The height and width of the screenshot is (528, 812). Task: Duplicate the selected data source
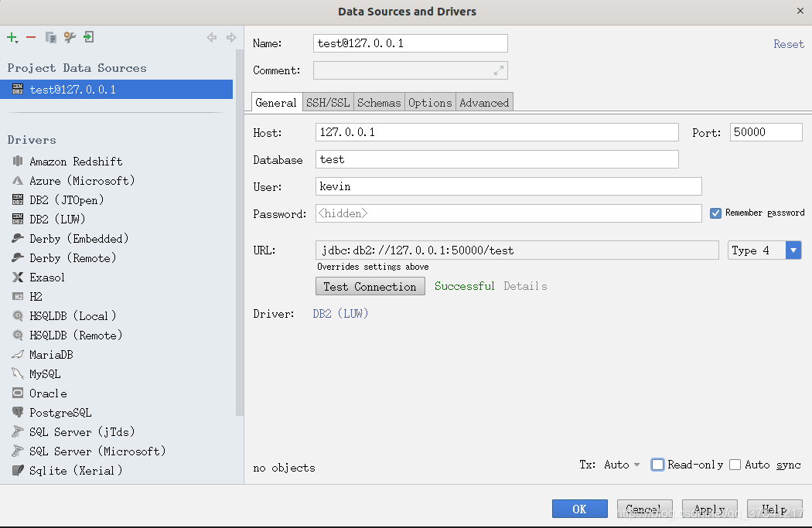click(51, 37)
